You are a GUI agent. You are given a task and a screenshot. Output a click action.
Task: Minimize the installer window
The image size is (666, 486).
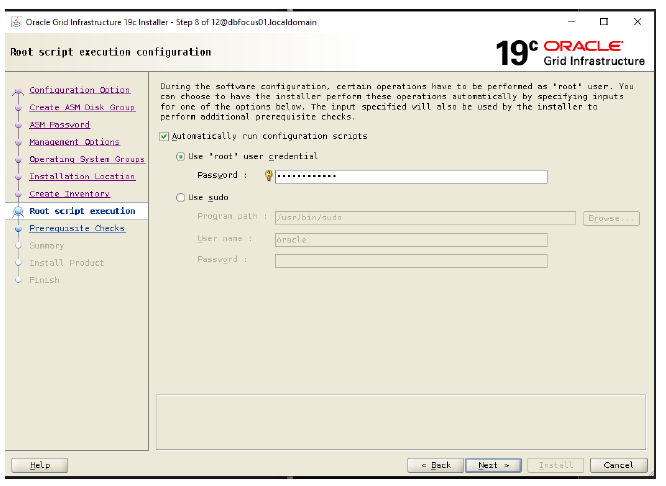571,22
